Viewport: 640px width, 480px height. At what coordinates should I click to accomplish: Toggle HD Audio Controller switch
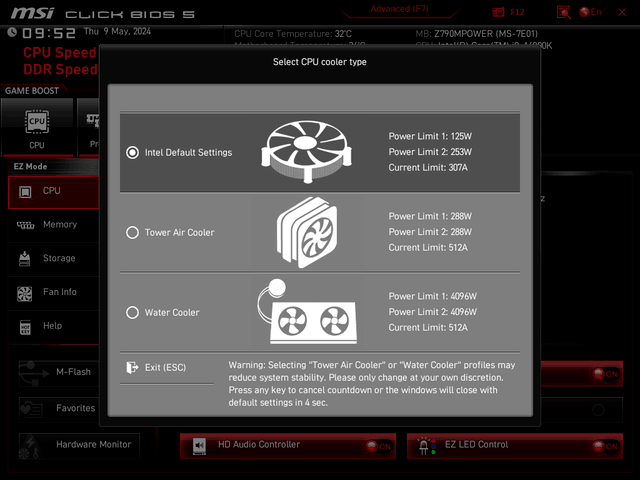378,446
